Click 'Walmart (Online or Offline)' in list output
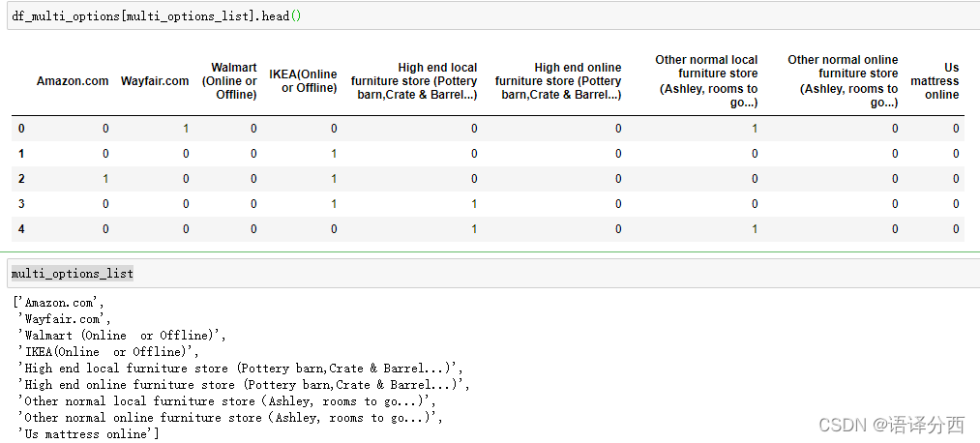This screenshot has height=443, width=980. (123, 336)
